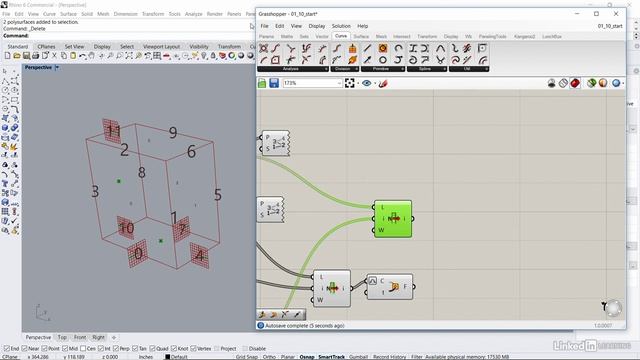Click Rhino Undo arrow icon
Screen dimensions: 640x360
click(82, 56)
